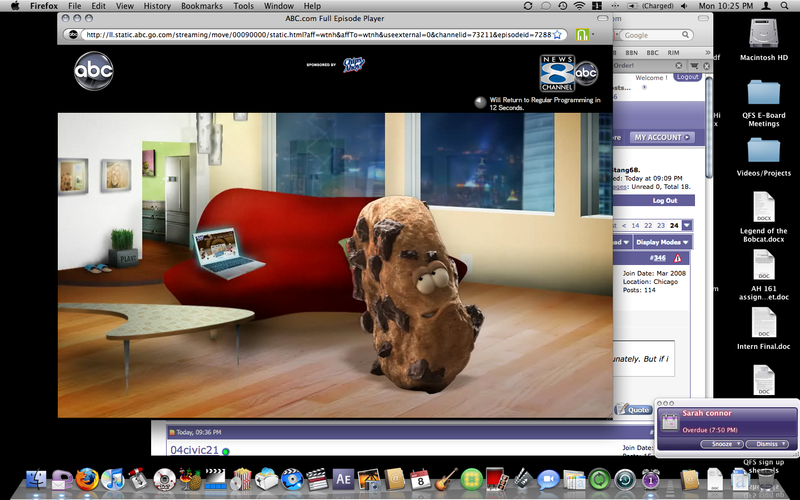This screenshot has width=800, height=500.
Task: Open extension dropdown arrow beside green icon
Action: 593,35
